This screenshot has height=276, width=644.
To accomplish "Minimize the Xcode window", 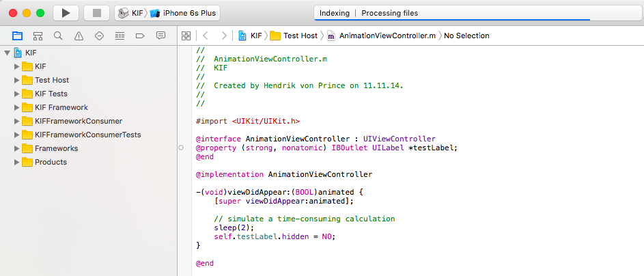I will click(x=27, y=13).
